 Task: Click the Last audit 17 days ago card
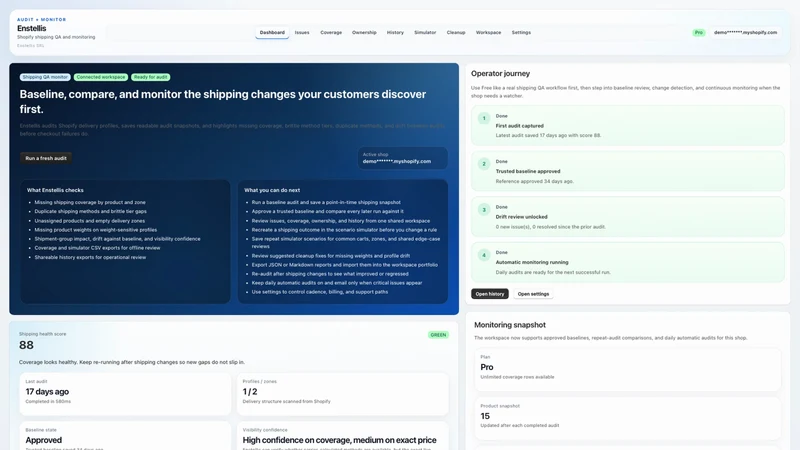pos(125,394)
